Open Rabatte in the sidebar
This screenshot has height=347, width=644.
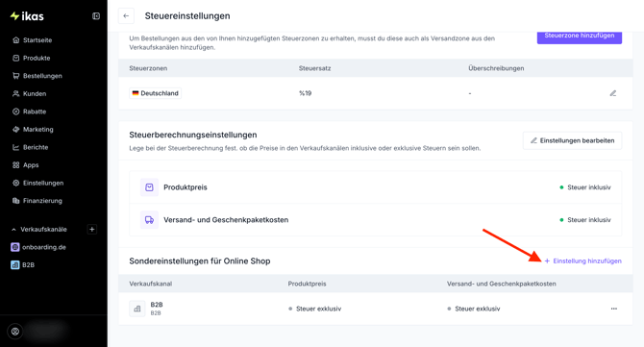pyautogui.click(x=35, y=112)
